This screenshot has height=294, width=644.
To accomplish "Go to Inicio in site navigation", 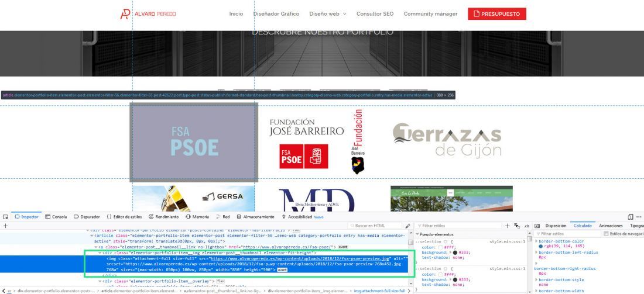I will (x=236, y=14).
